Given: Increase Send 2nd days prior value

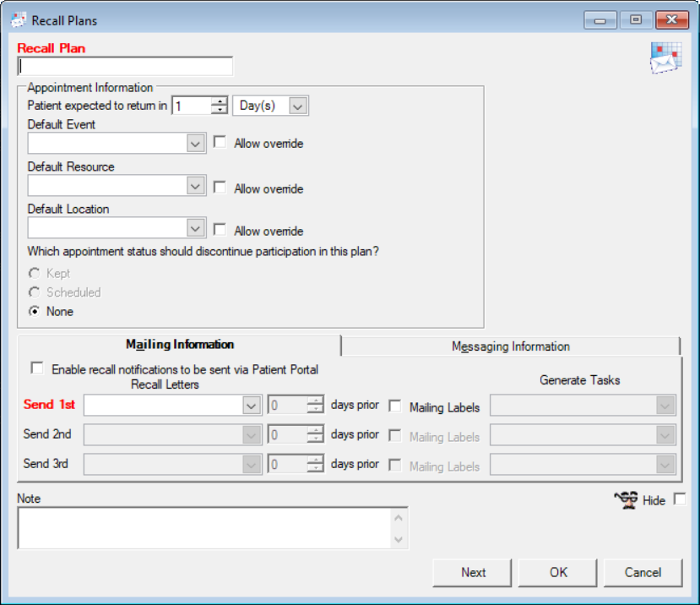Looking at the screenshot, I should point(315,430).
